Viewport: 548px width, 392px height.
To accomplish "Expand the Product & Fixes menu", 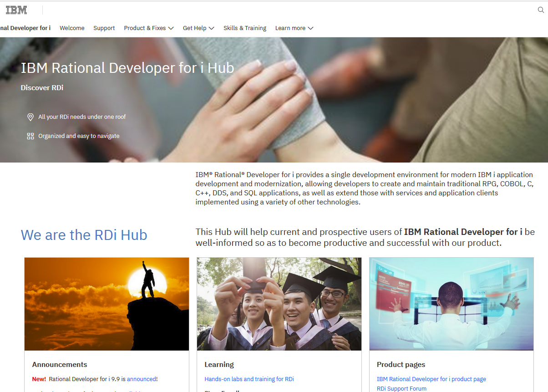I will (149, 28).
